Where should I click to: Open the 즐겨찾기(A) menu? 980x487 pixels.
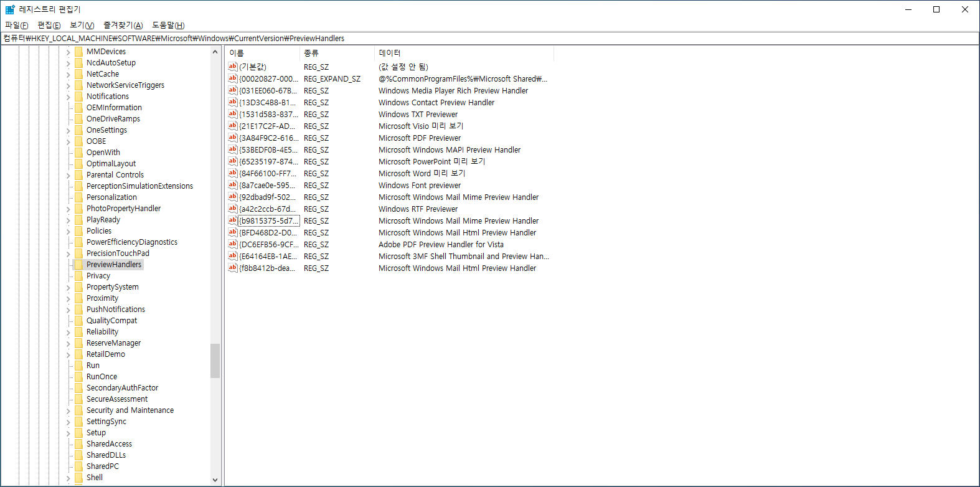tap(123, 25)
